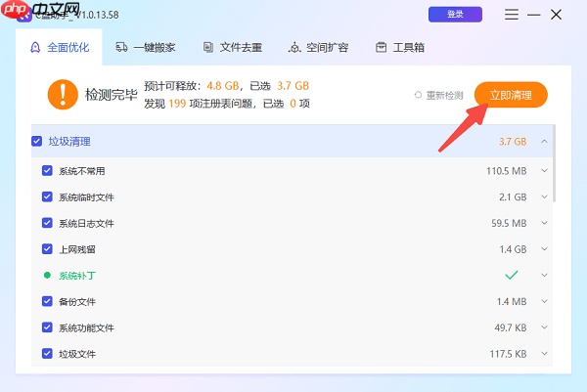The width and height of the screenshot is (587, 392).
Task: Click the 1.4 GB size value
Action: 514,249
